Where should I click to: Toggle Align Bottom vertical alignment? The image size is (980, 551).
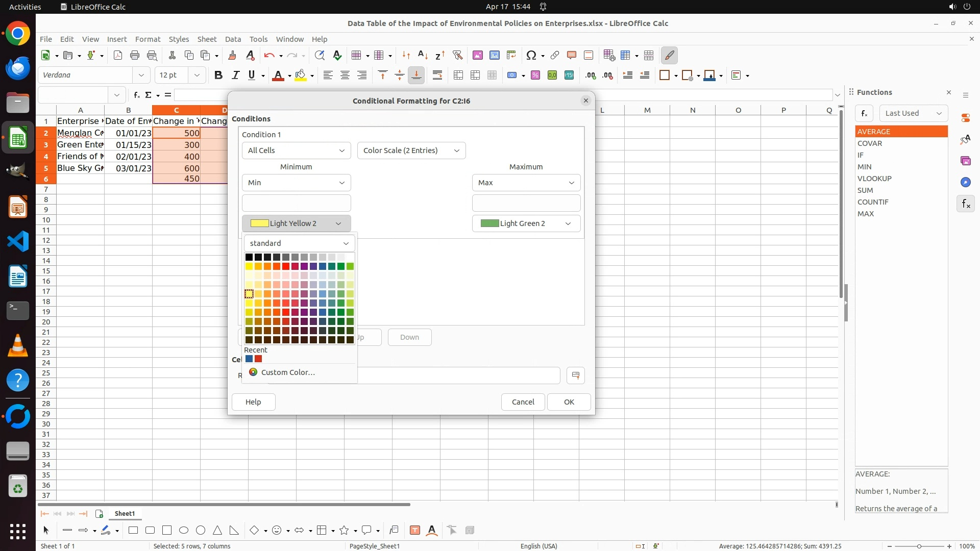(x=416, y=76)
